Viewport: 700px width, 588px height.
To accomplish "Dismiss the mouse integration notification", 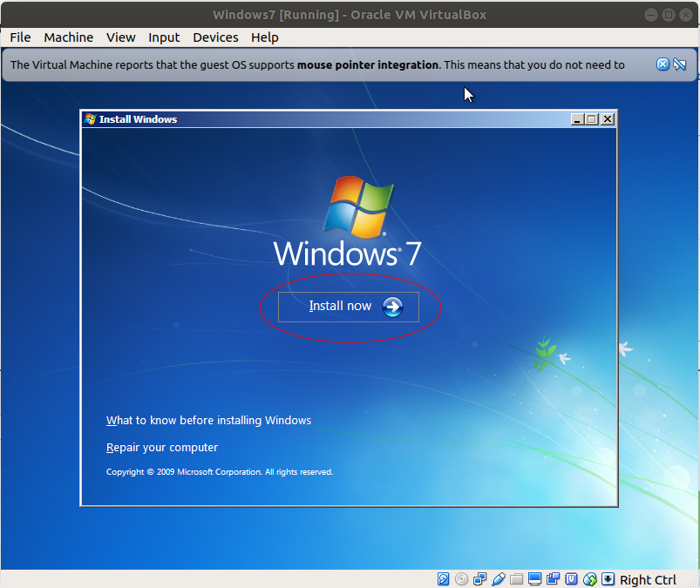I will click(x=663, y=64).
